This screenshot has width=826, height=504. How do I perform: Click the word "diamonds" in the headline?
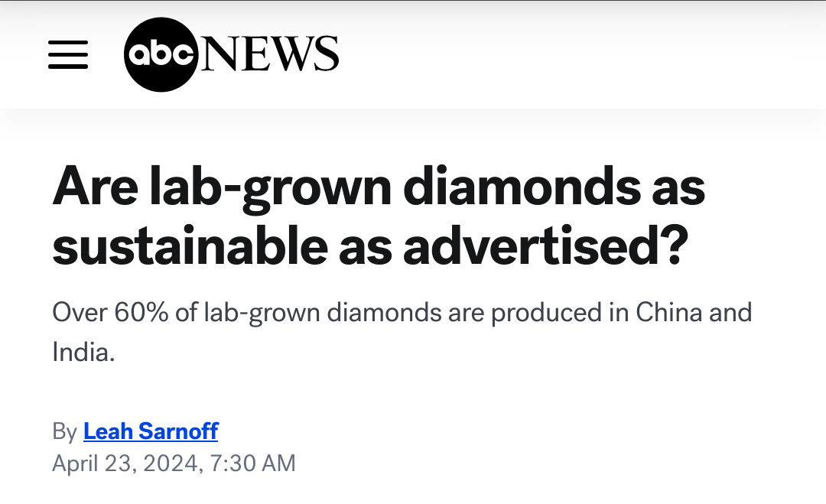coord(522,186)
